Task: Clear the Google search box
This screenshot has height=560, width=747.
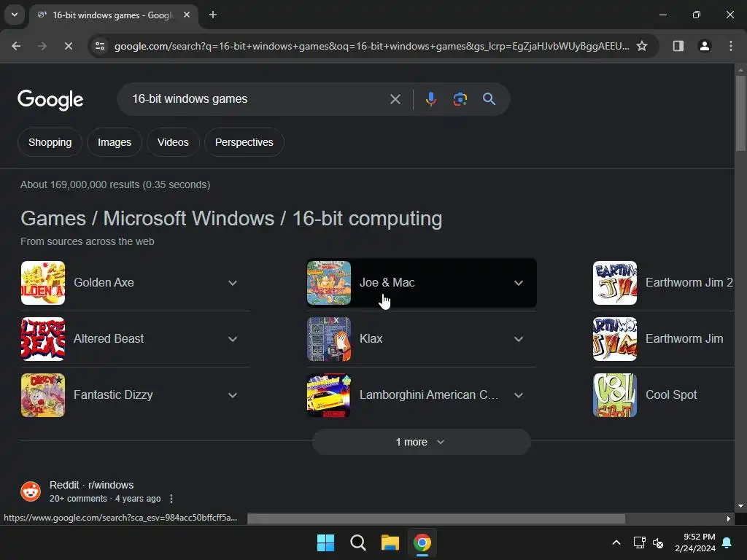Action: 395,99
